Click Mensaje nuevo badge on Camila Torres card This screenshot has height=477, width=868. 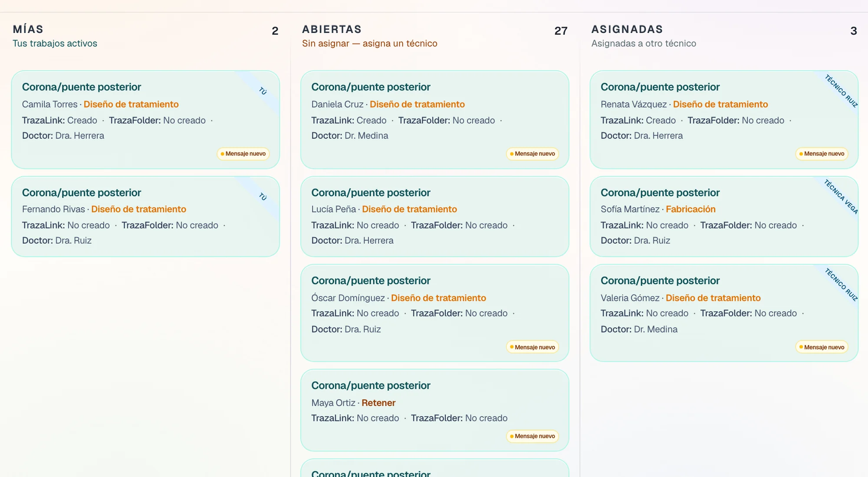(243, 154)
